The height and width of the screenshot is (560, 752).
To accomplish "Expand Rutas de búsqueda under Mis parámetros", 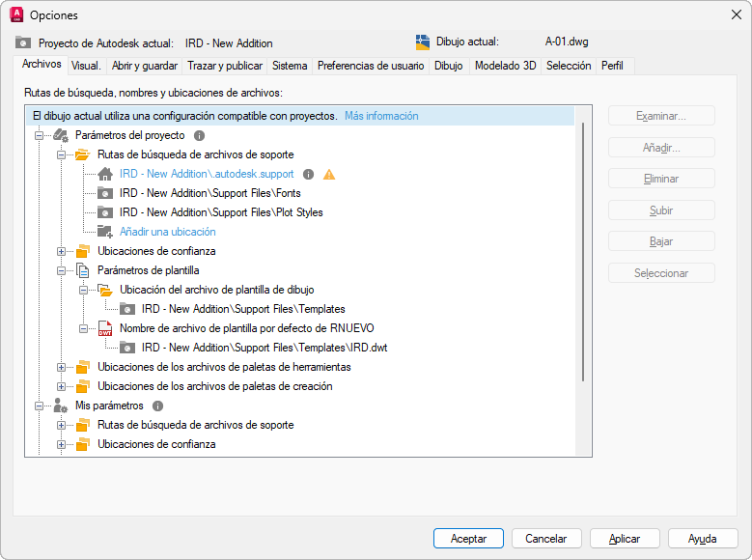I will coord(61,425).
